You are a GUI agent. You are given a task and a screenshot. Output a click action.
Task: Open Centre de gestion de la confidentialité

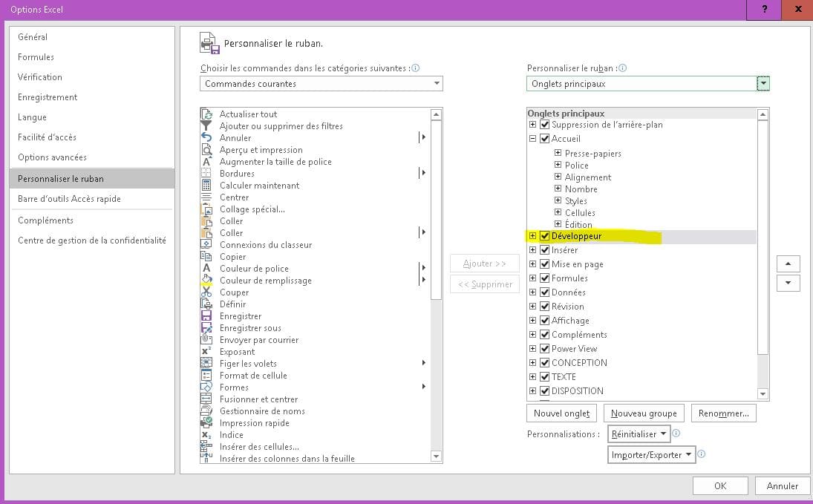click(92, 240)
